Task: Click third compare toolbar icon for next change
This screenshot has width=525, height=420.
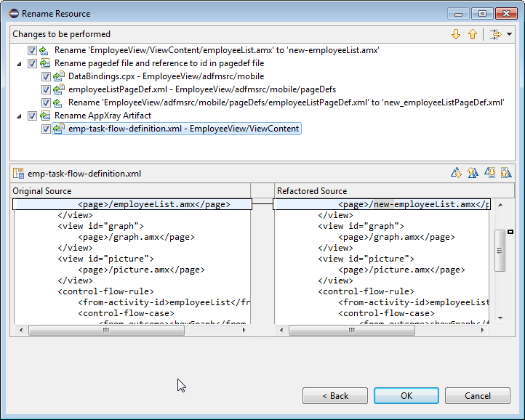Action: coord(489,173)
